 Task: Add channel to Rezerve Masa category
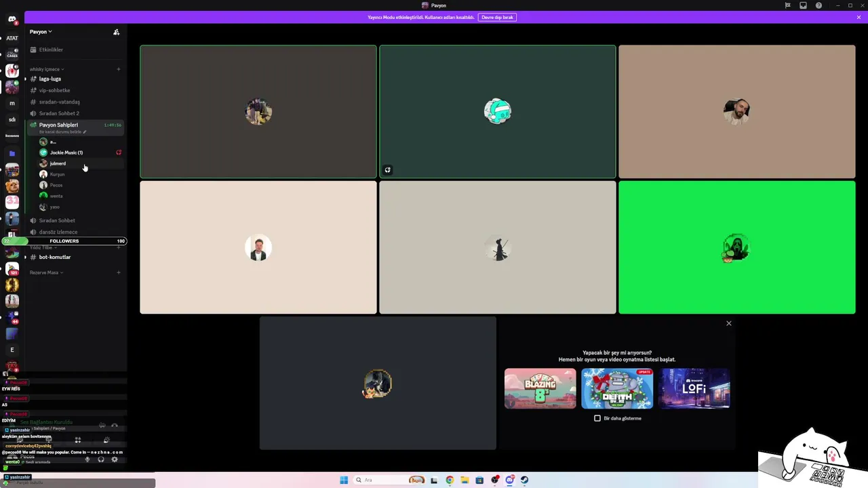tap(119, 272)
